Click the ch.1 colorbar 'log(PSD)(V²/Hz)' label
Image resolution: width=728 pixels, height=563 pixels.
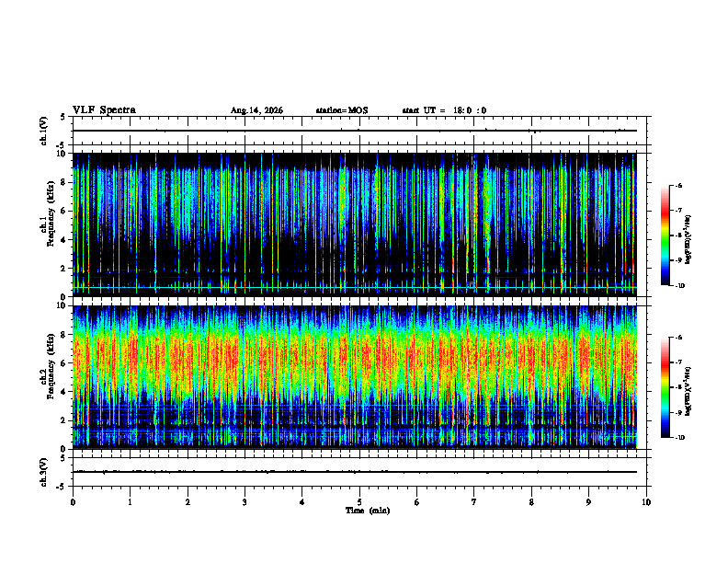coord(688,240)
